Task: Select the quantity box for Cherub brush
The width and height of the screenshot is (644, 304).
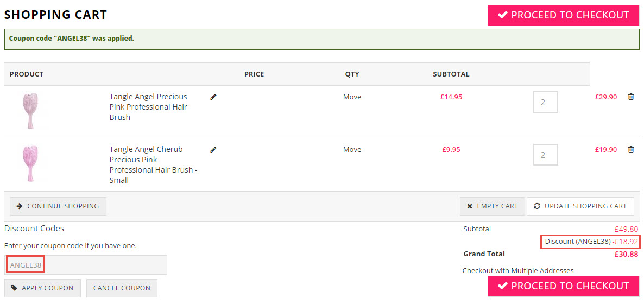Action: click(545, 155)
